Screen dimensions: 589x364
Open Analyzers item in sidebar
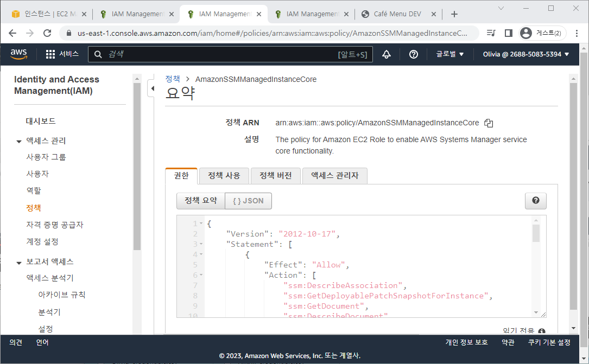49,312
